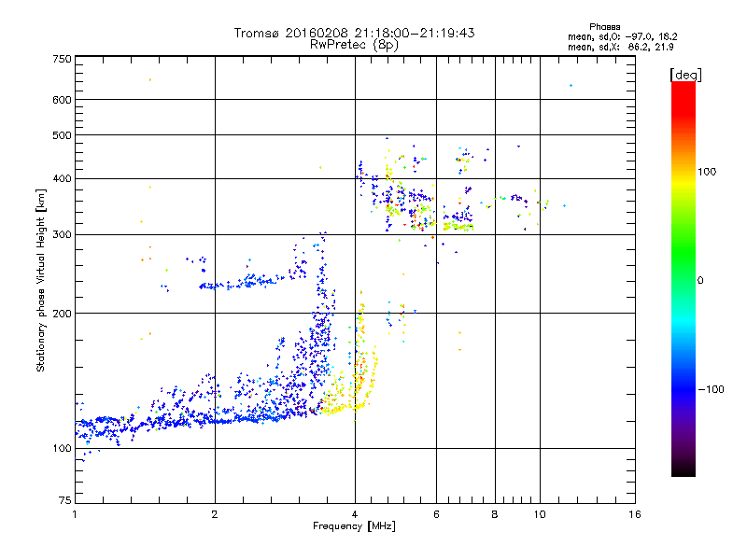
Task: Click the y-axis tick label '400'
Action: click(x=62, y=179)
